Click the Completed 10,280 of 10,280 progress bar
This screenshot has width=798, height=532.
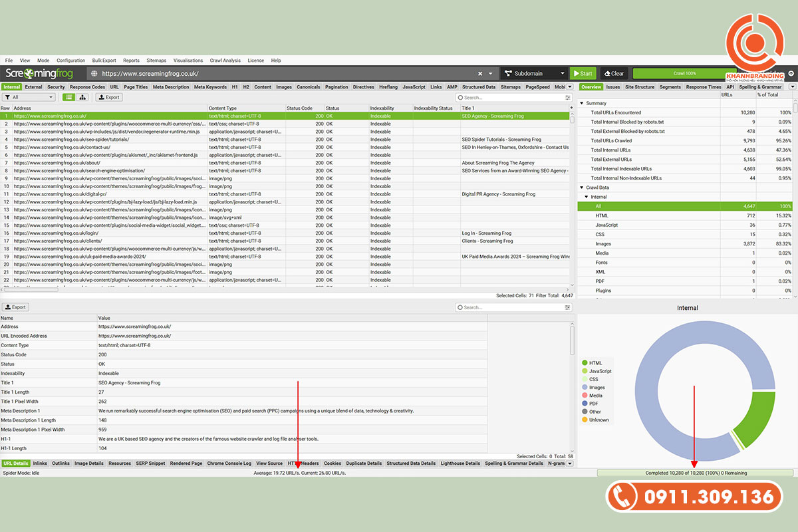(x=696, y=473)
